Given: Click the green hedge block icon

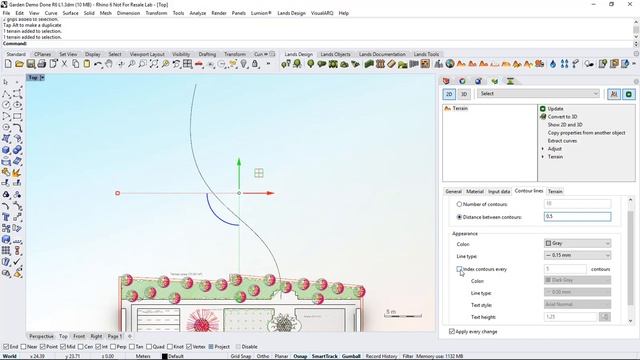Looking at the screenshot, I should pos(369,64).
